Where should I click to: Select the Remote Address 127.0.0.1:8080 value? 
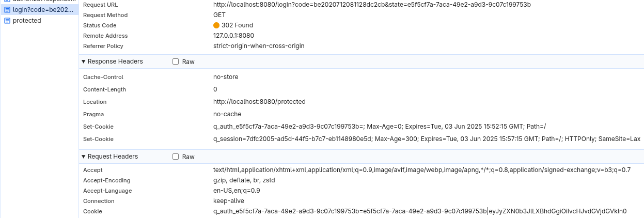[233, 36]
